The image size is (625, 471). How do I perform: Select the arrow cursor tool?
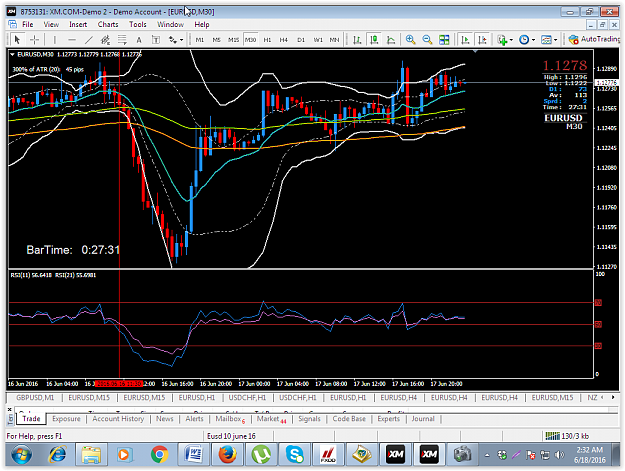(x=17, y=39)
